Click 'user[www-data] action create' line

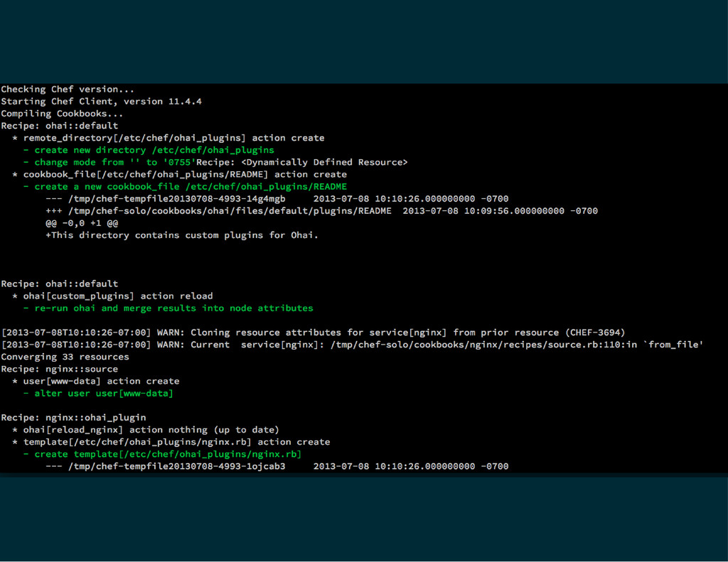pos(96,381)
